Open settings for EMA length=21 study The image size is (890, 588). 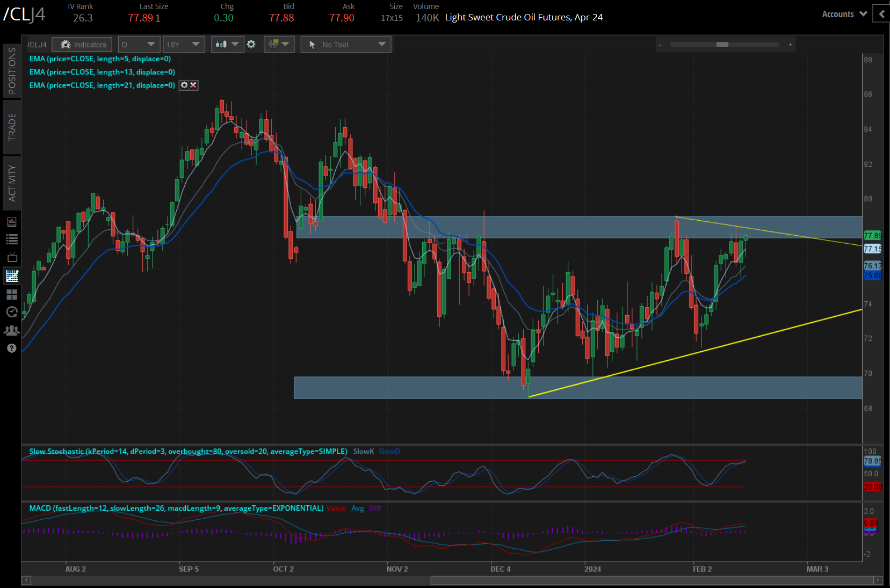click(x=184, y=85)
